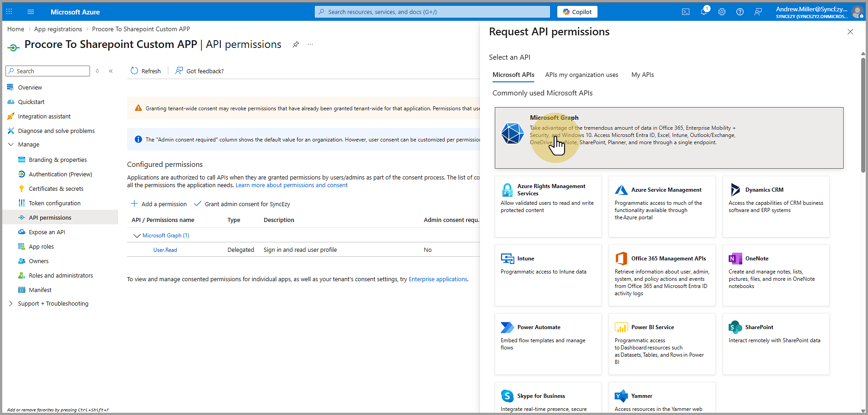
Task: Collapse the Manage section in sidebar
Action: (11, 145)
